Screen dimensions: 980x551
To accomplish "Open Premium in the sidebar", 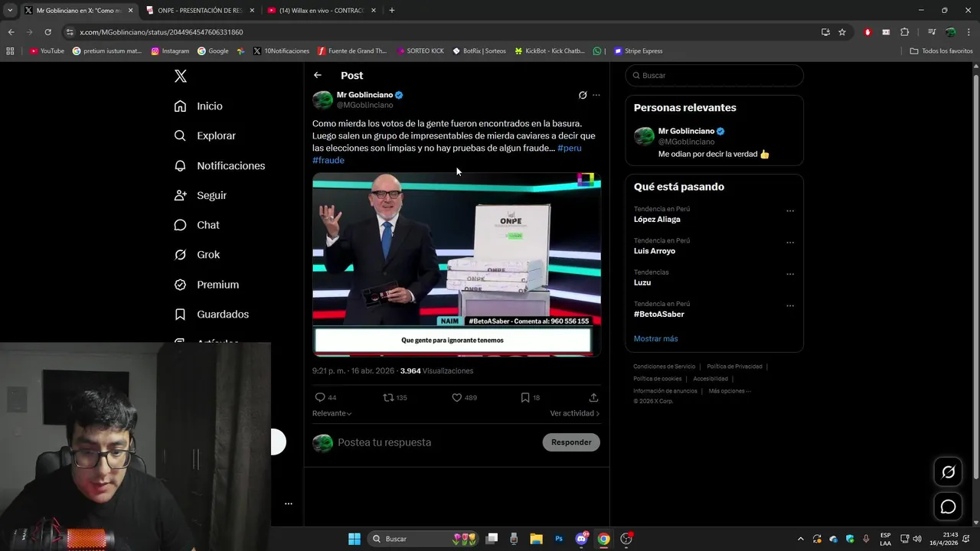I will (207, 285).
